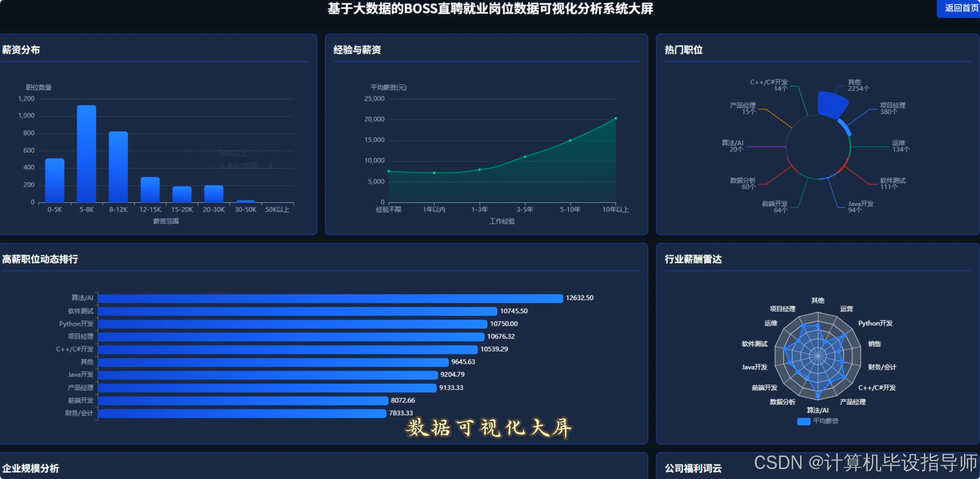
Task: Click the 前端开发 64个 pie label
Action: tap(775, 207)
